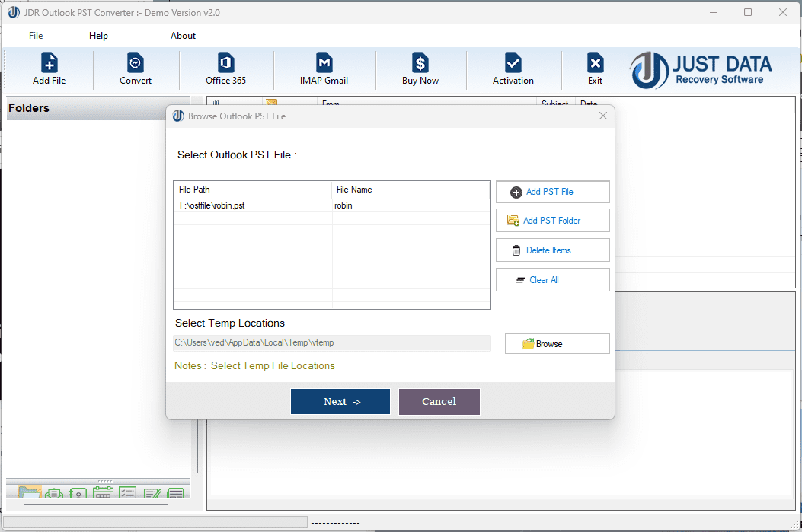Image resolution: width=802 pixels, height=532 pixels.
Task: Click the Tasks checklist icon at bottom
Action: [127, 492]
